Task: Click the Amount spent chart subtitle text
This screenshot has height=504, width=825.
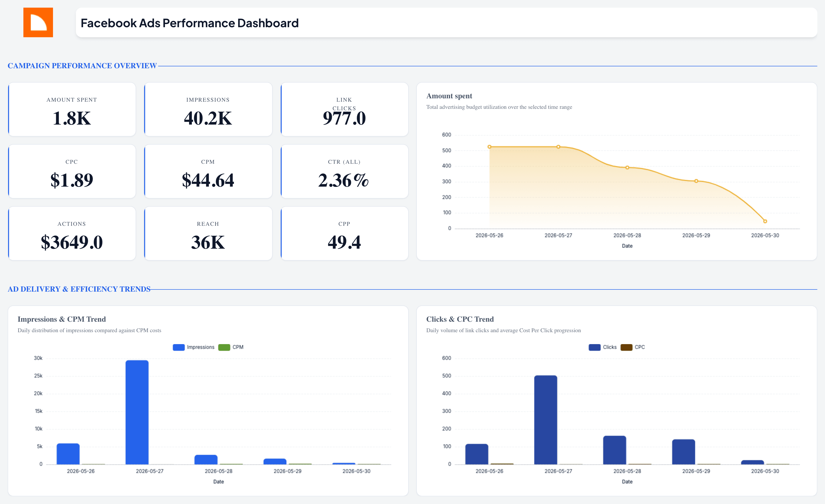Action: [x=499, y=107]
